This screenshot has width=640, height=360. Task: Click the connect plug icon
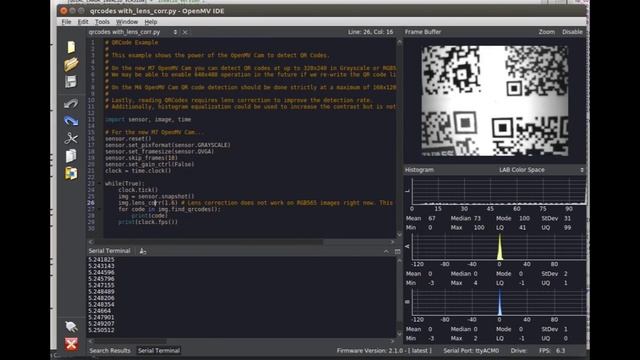pos(71,326)
